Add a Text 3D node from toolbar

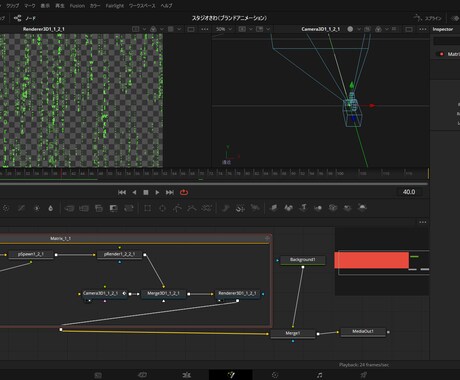tap(303, 208)
